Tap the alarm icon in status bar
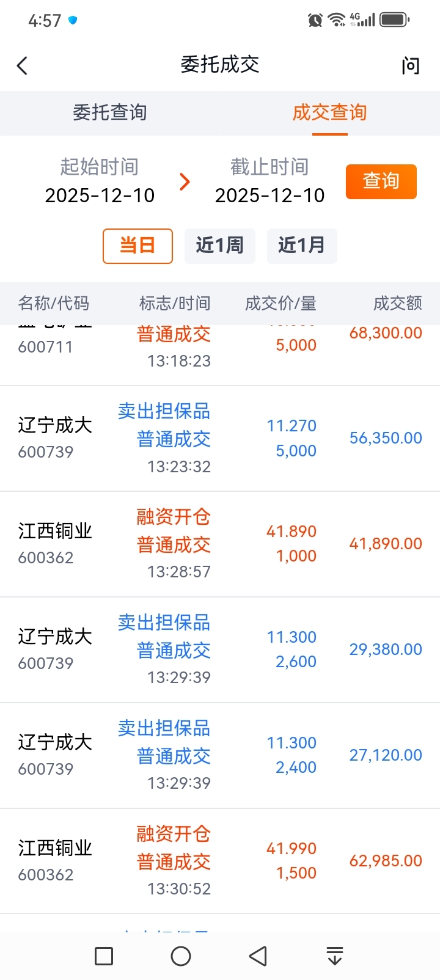The image size is (440, 980). (315, 20)
